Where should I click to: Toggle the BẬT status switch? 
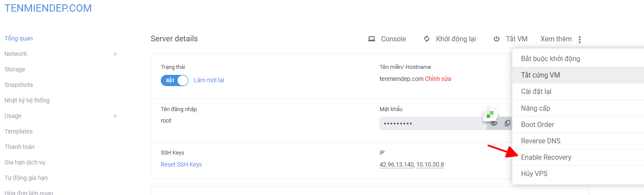(175, 80)
